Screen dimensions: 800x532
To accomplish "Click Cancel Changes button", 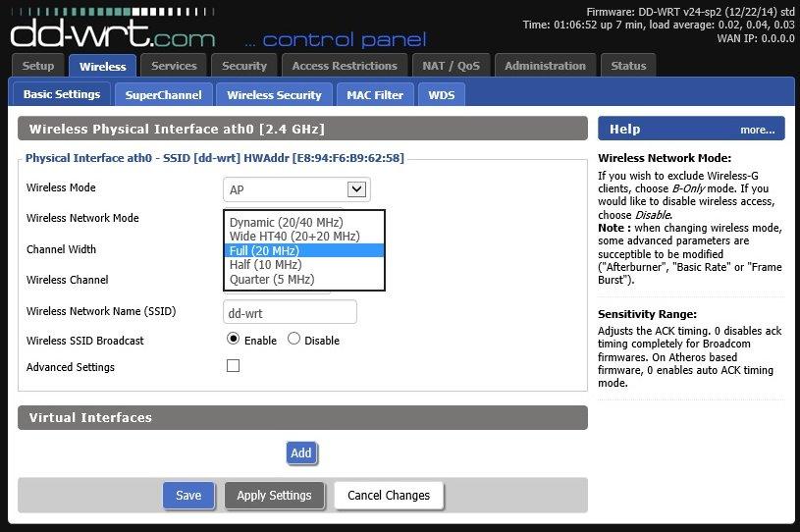I will point(389,496).
